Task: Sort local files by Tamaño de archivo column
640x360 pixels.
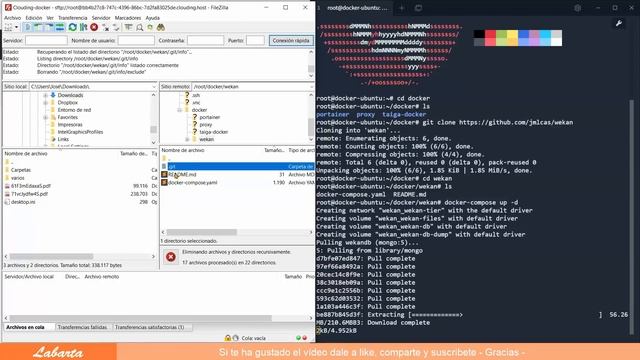Action: point(134,153)
